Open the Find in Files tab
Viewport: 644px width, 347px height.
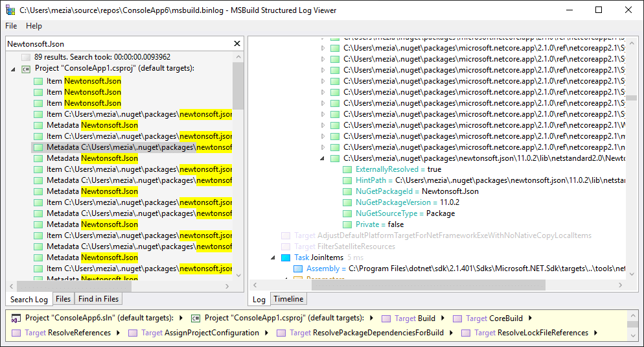pos(98,299)
